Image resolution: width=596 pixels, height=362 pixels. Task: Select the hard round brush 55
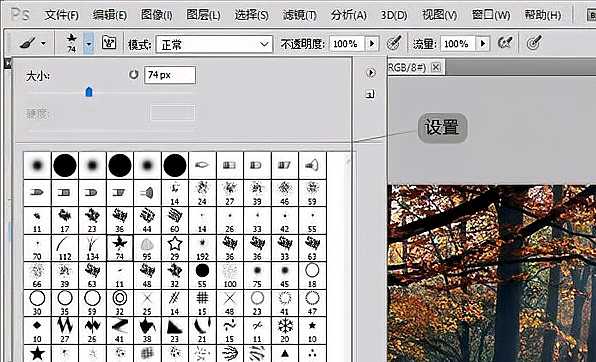[202, 275]
